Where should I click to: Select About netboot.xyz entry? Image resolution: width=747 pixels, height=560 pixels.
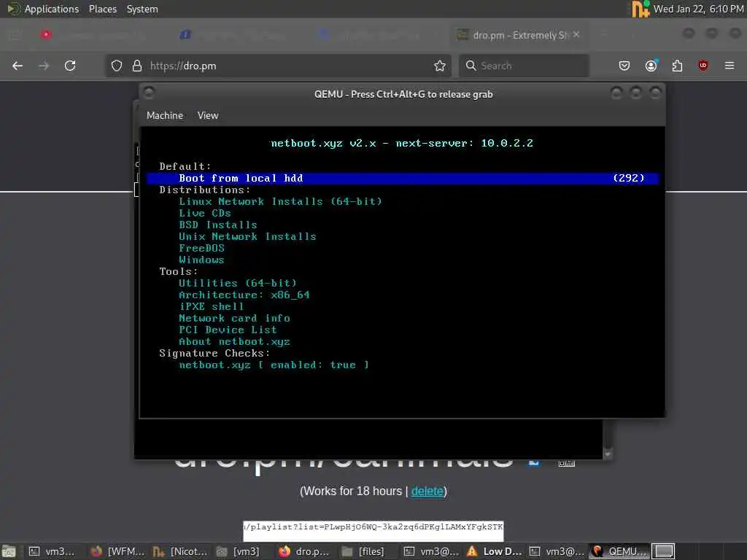click(234, 341)
